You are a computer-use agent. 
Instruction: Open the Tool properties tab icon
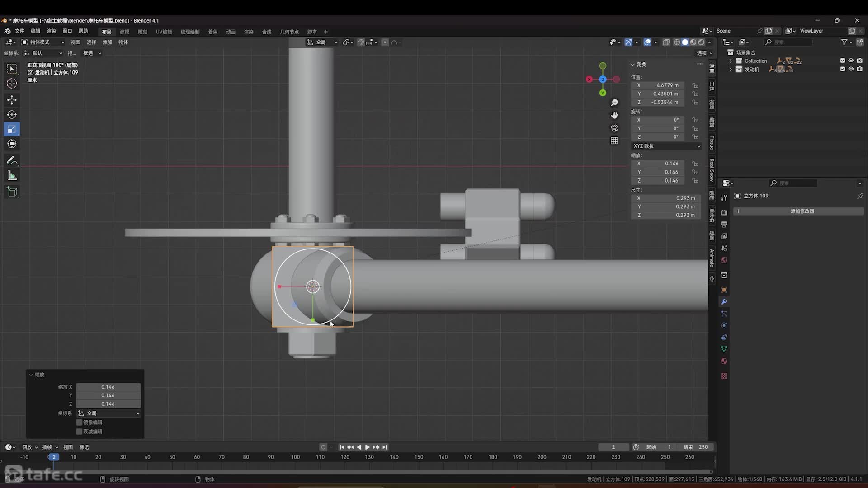click(724, 197)
